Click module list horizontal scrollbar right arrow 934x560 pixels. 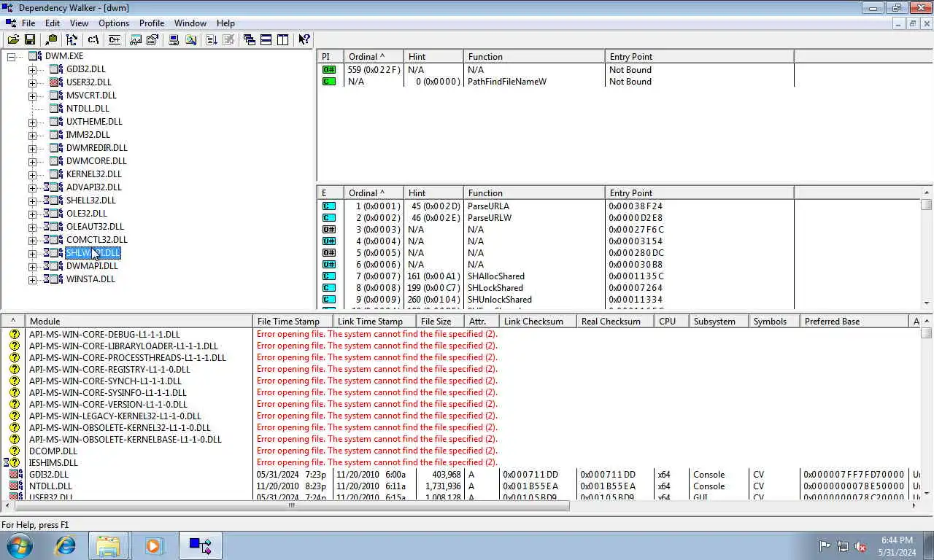tap(915, 505)
